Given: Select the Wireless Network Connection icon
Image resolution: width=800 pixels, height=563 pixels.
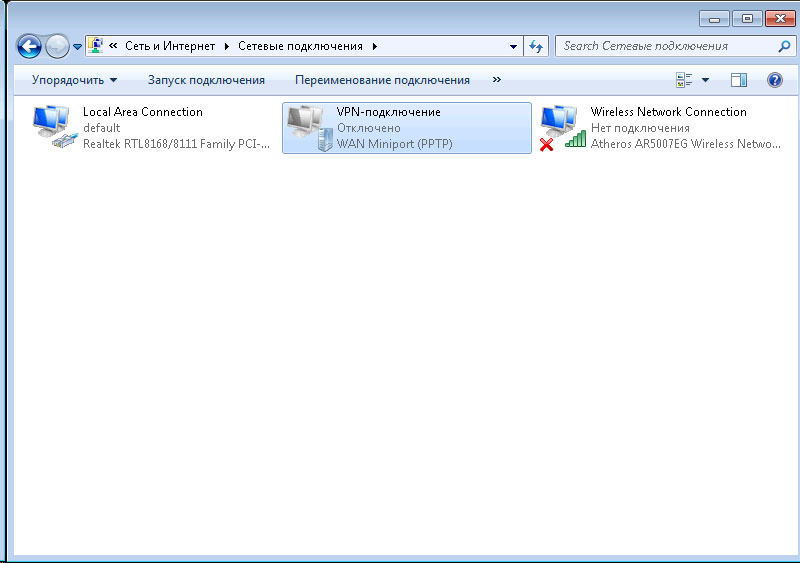Looking at the screenshot, I should pos(562,128).
